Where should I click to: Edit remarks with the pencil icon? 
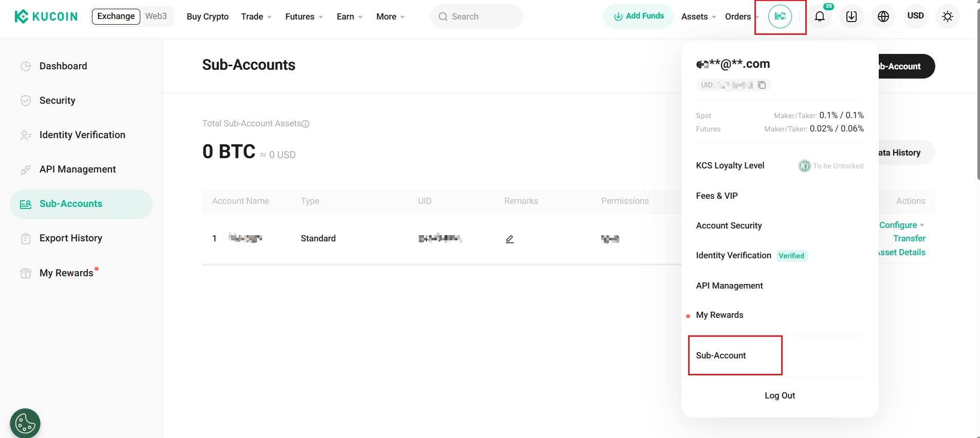[510, 239]
